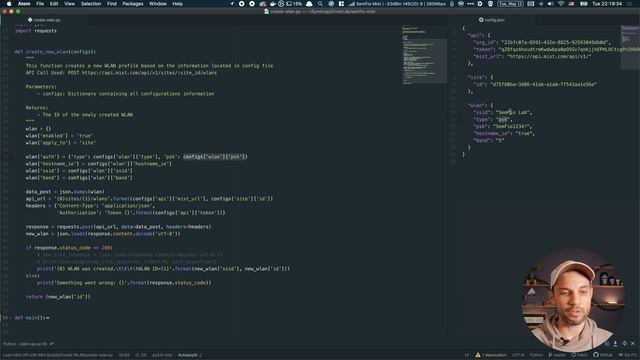
Task: Open the GitHub panel from status bar
Action: click(x=603, y=355)
